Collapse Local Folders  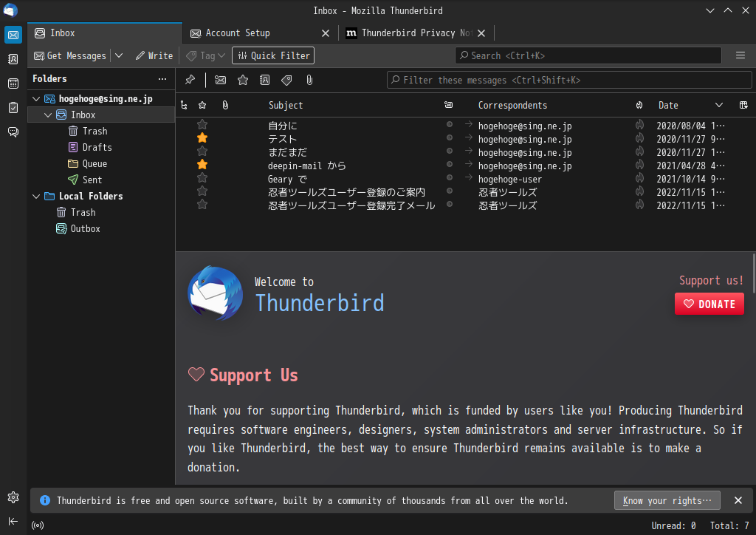pyautogui.click(x=36, y=197)
